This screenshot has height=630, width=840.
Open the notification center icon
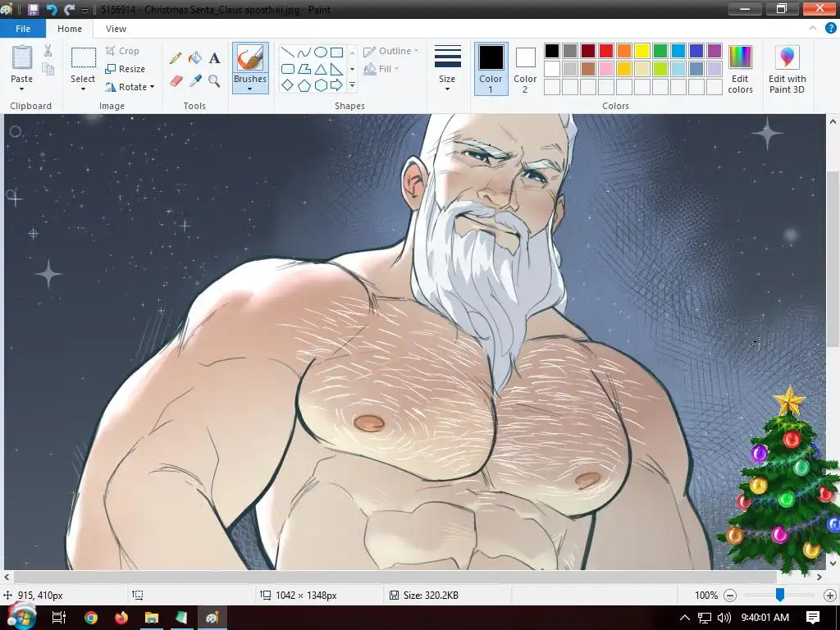[813, 617]
